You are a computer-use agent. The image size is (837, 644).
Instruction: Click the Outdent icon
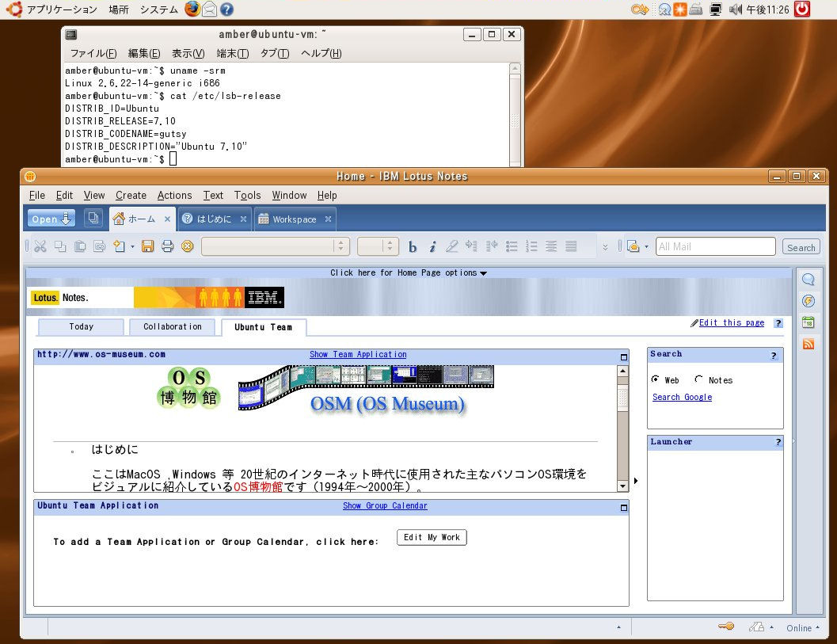click(492, 246)
